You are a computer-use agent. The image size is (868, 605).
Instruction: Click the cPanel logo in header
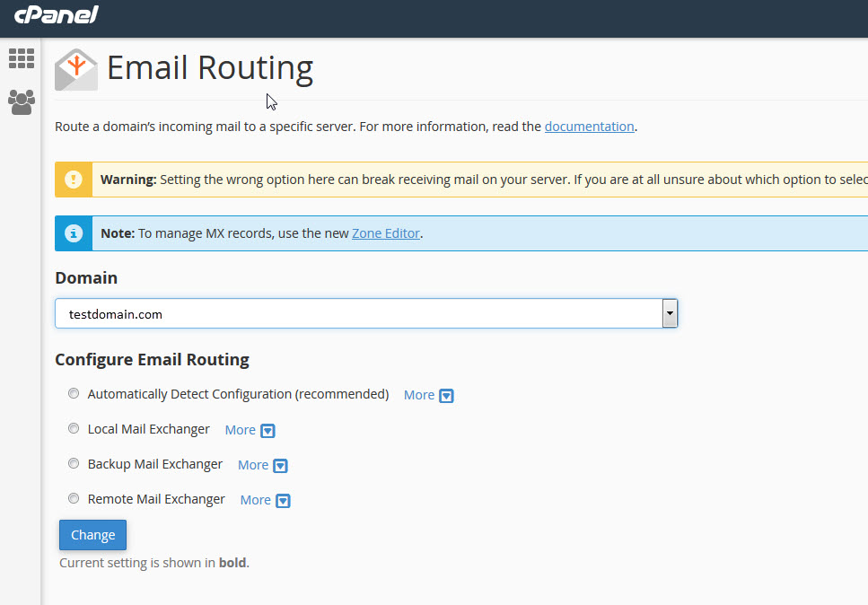coord(56,15)
